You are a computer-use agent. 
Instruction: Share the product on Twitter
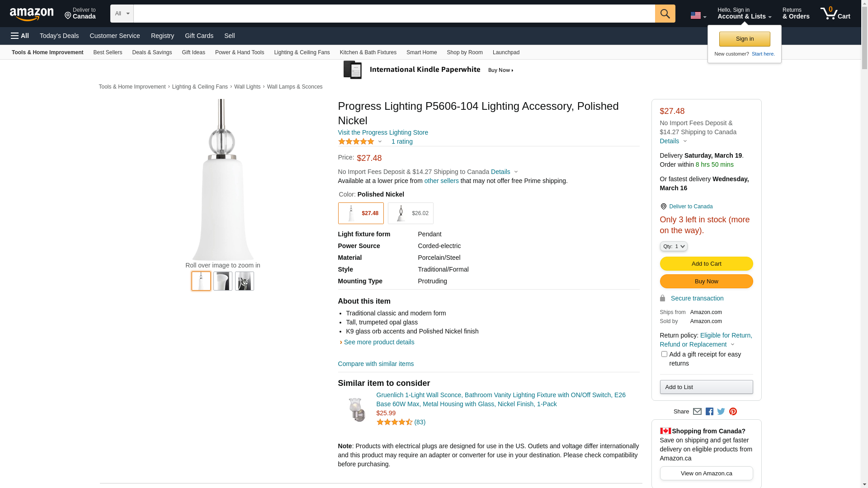click(x=721, y=412)
